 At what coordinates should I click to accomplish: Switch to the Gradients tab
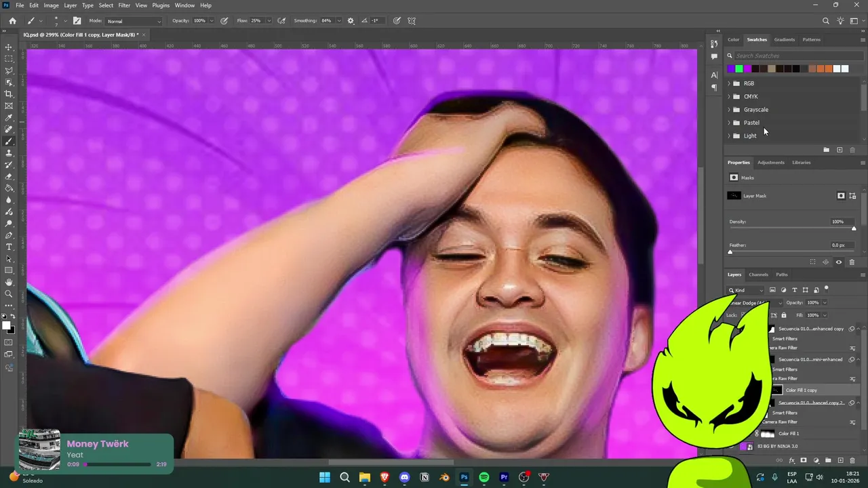(x=785, y=39)
